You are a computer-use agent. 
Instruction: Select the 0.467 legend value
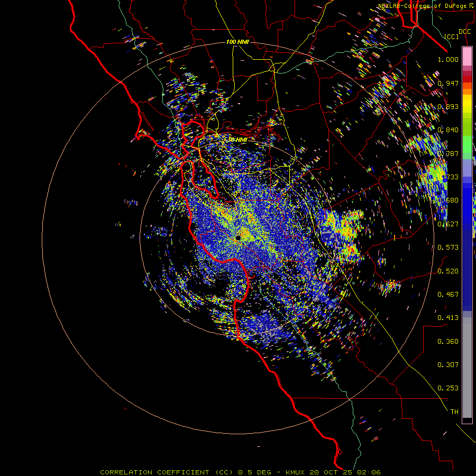(448, 294)
